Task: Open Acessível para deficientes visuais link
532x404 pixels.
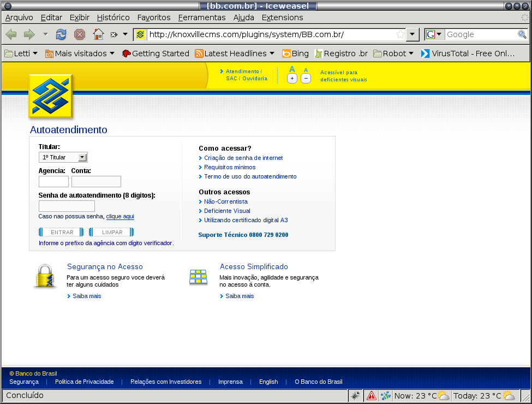Action: click(344, 76)
